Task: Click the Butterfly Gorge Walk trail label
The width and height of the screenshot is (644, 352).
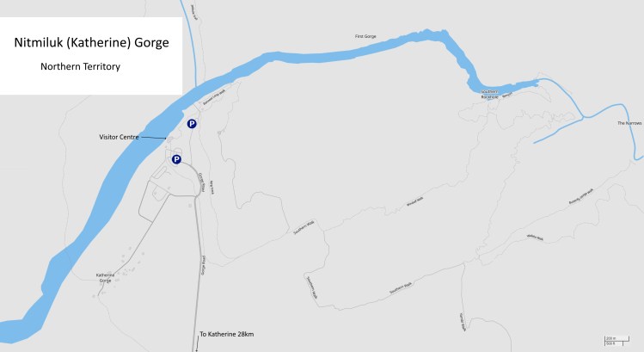Action: (581, 196)
